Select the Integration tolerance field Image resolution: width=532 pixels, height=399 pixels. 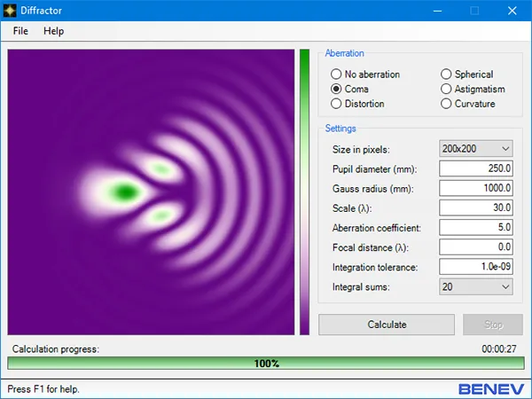pyautogui.click(x=476, y=267)
